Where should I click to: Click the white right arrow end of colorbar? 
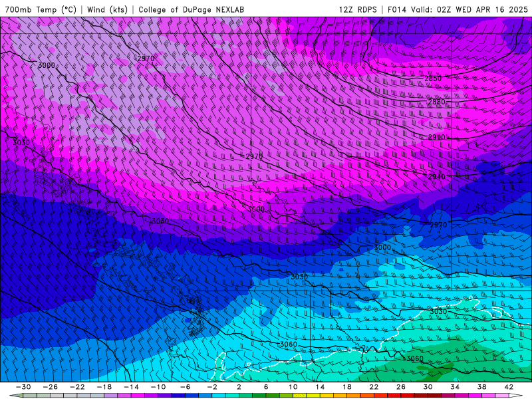tap(516, 396)
